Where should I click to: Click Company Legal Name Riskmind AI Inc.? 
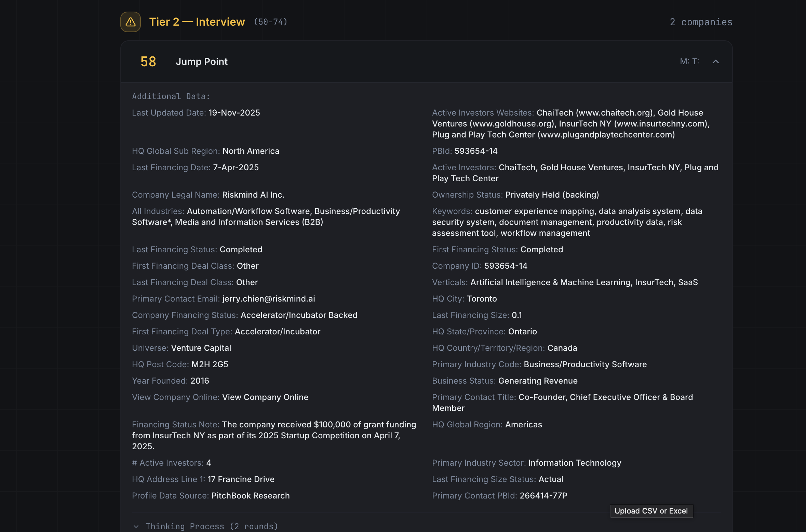click(x=253, y=195)
